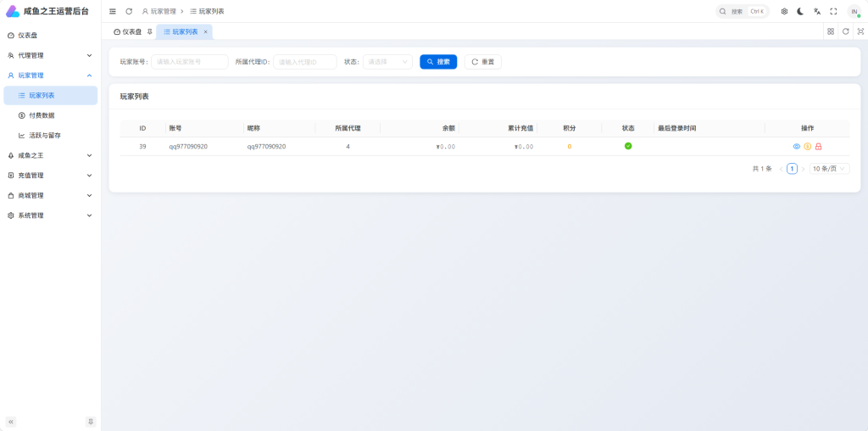The width and height of the screenshot is (868, 431).
Task: Enter fullscreen mode via the top bar icon
Action: (834, 11)
